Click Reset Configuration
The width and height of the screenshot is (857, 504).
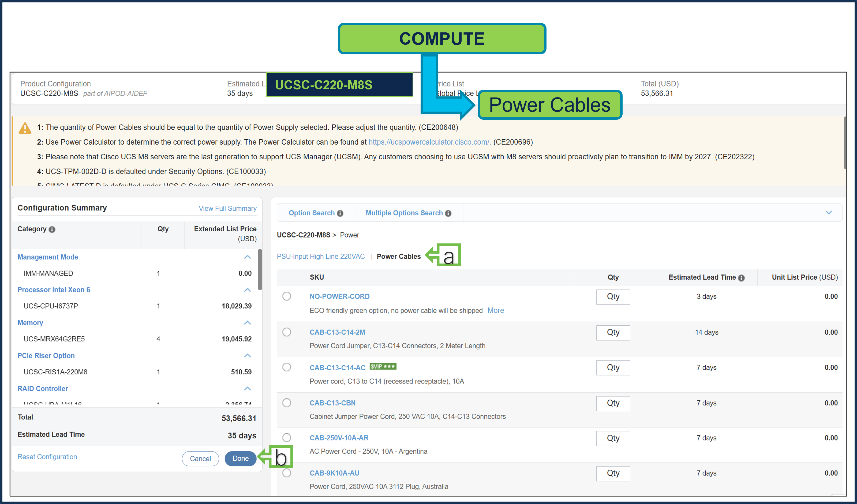tap(47, 457)
